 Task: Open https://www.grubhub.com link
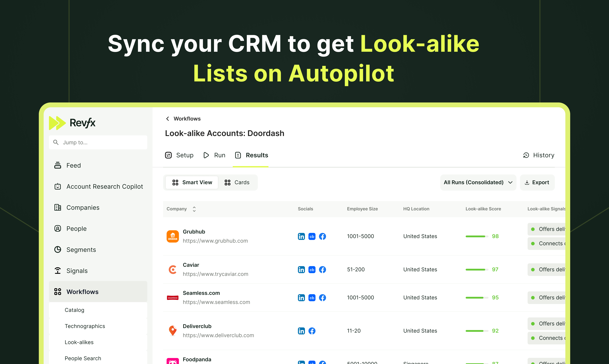click(215, 241)
